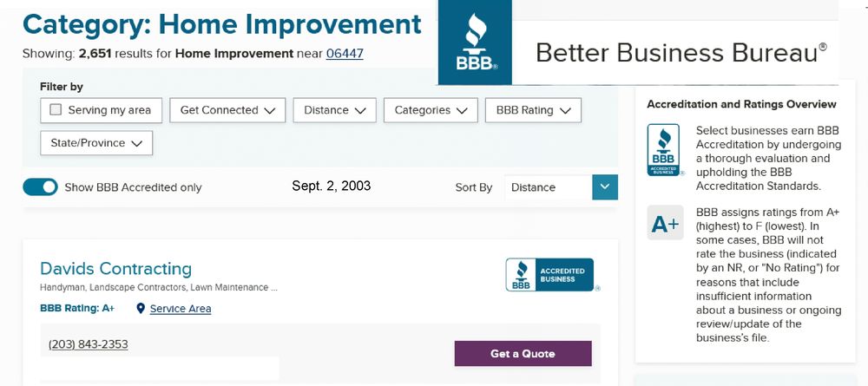This screenshot has height=386, width=868.
Task: Call phone number (203) 843-2353
Action: 89,344
